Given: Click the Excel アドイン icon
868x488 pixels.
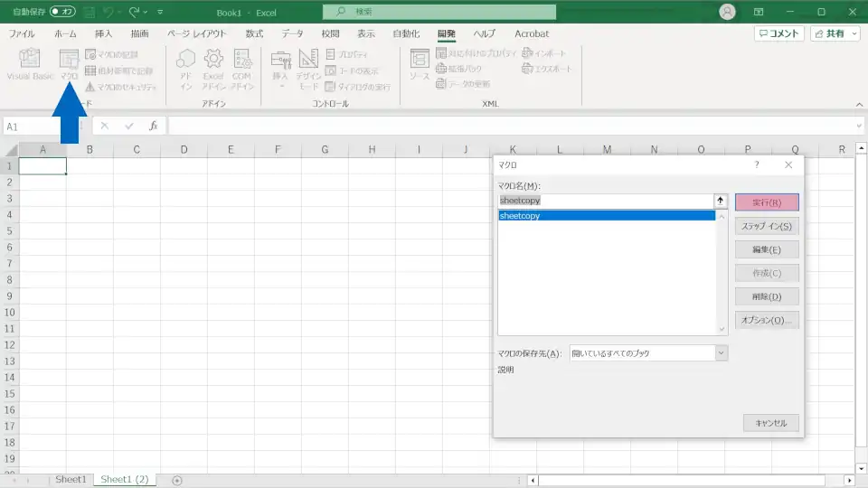Looking at the screenshot, I should pyautogui.click(x=213, y=68).
